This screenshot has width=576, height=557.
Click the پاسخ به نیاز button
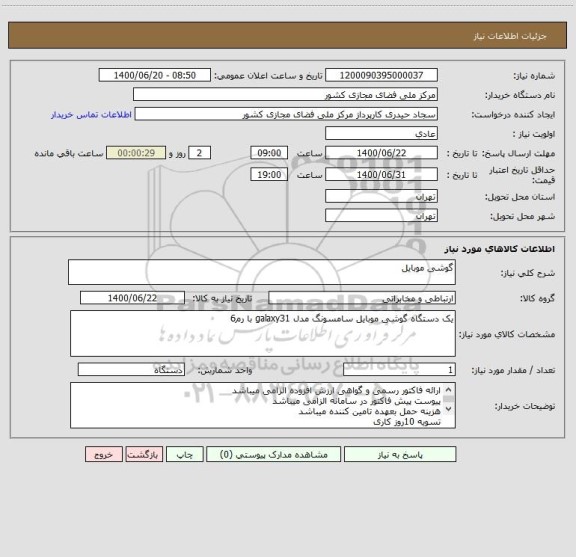pyautogui.click(x=400, y=454)
